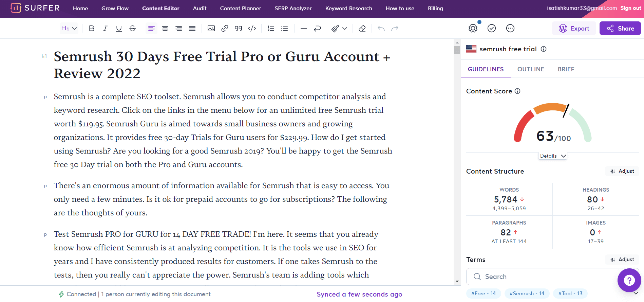644x302 pixels.
Task: Open the H1 heading style dropdown
Action: [x=69, y=29]
